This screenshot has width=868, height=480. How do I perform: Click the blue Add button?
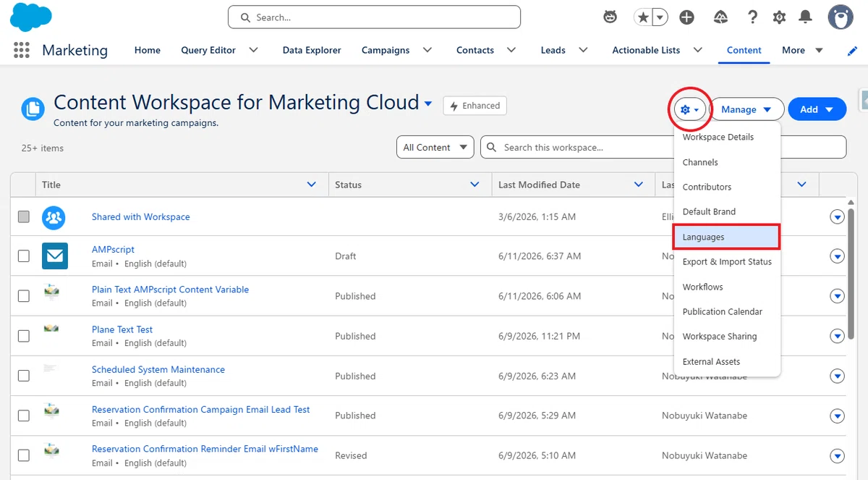coord(817,109)
